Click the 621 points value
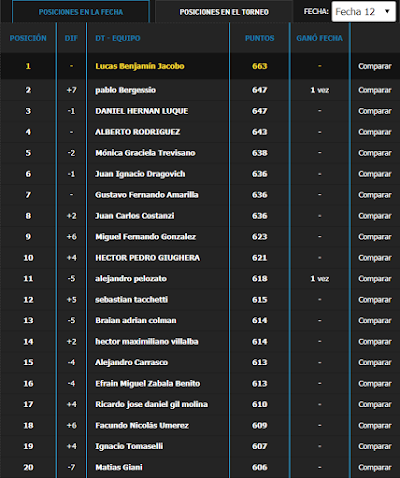Image resolution: width=400 pixels, height=478 pixels. point(259,258)
